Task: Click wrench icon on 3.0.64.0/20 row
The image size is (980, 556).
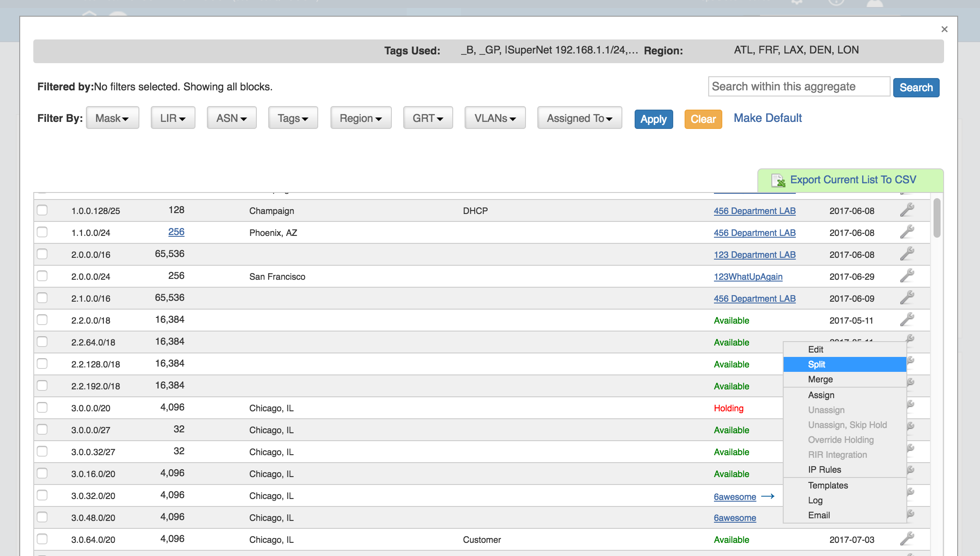Action: click(x=907, y=539)
